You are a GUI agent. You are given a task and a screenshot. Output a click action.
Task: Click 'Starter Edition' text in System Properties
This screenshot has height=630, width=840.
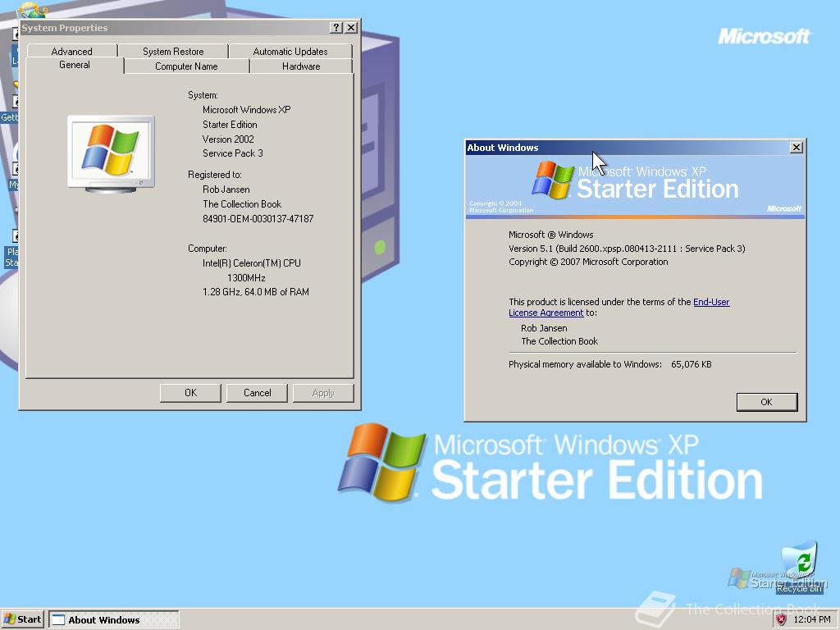tap(230, 125)
